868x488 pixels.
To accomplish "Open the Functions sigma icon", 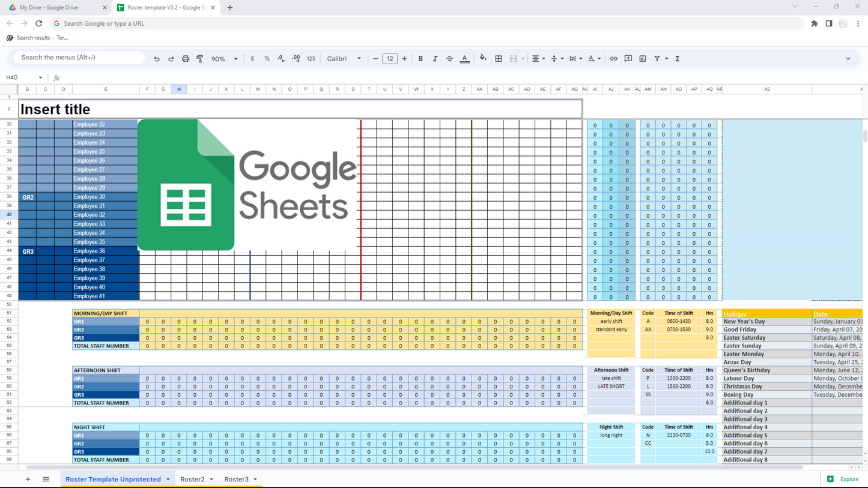I will click(678, 59).
